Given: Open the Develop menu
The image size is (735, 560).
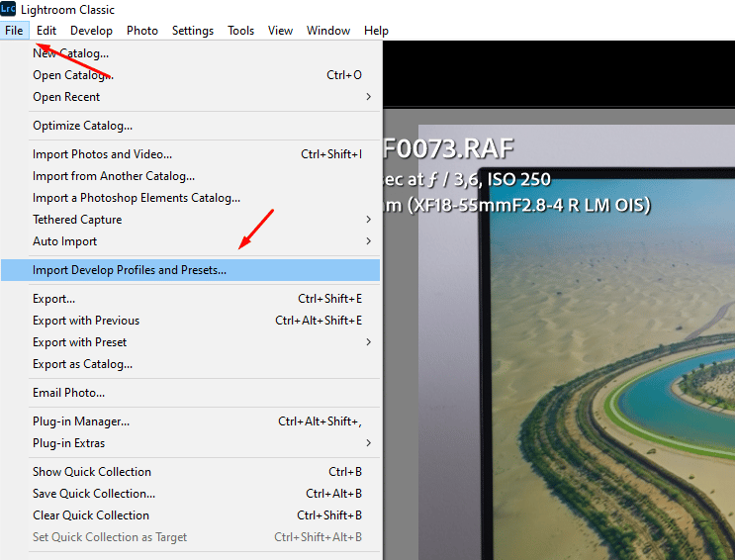Looking at the screenshot, I should tap(91, 31).
